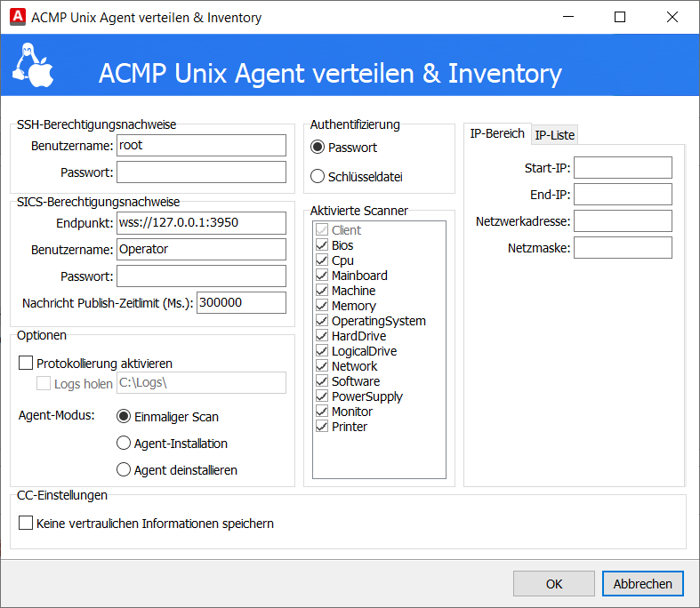Toggle the Mainboard scanner checkbox
The width and height of the screenshot is (700, 608).
(322, 276)
